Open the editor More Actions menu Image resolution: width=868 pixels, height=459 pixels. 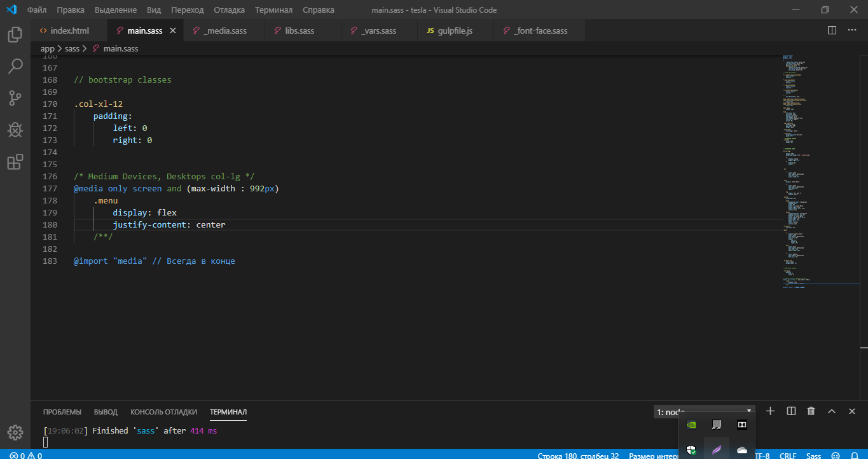pos(852,31)
